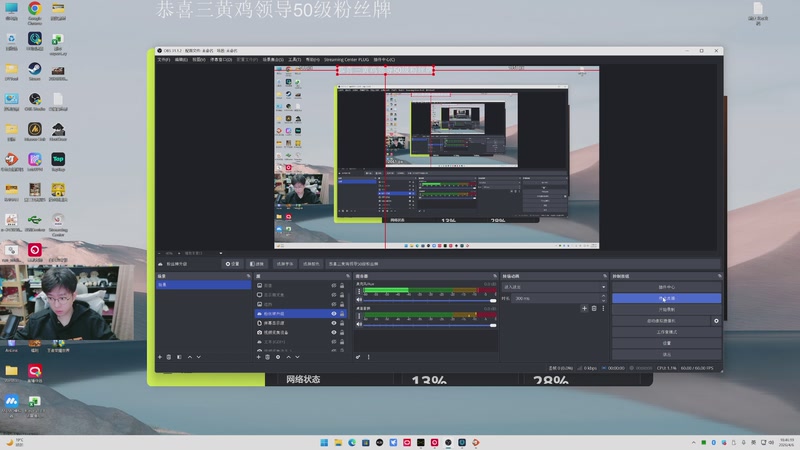Open the Streaming Center PLUG menu
The image size is (800, 450).
coord(346,60)
